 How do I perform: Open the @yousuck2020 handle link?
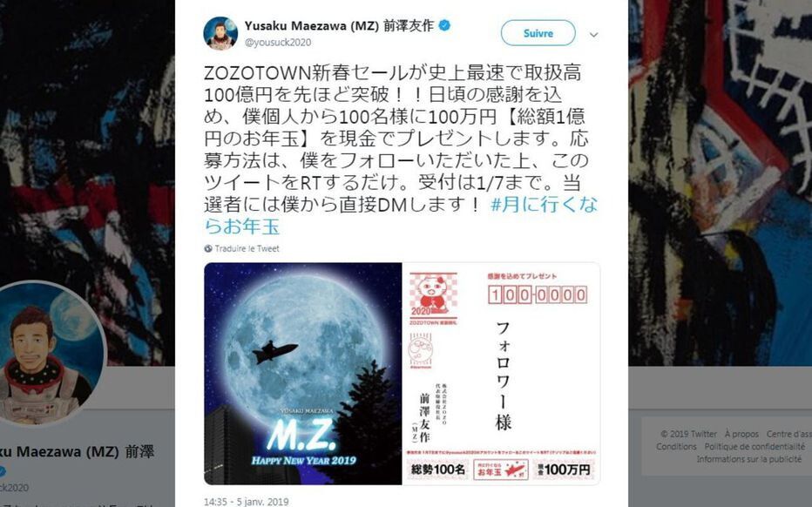[x=278, y=43]
